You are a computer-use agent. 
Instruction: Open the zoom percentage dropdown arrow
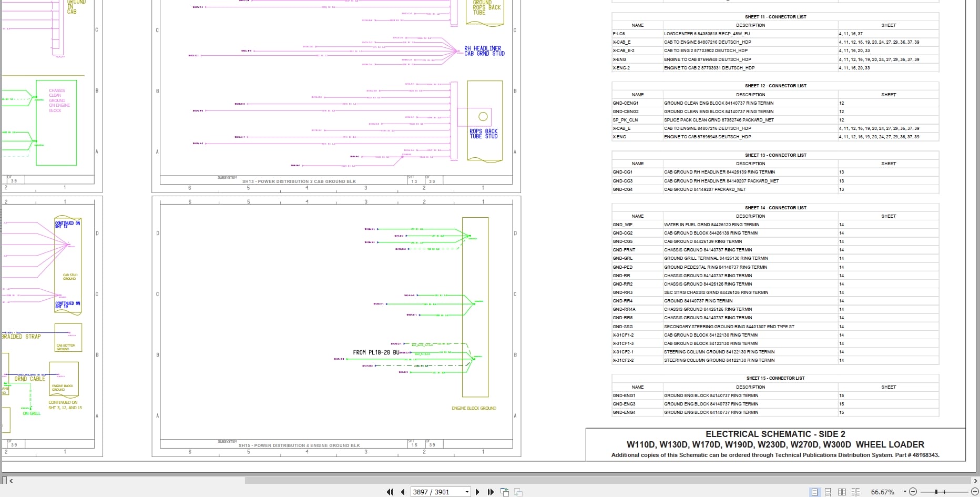[x=905, y=492]
